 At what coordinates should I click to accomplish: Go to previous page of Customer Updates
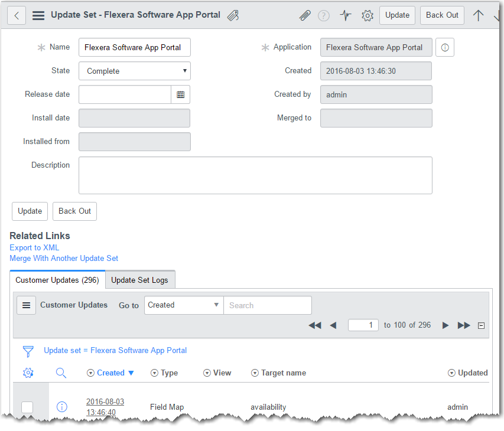coord(333,325)
